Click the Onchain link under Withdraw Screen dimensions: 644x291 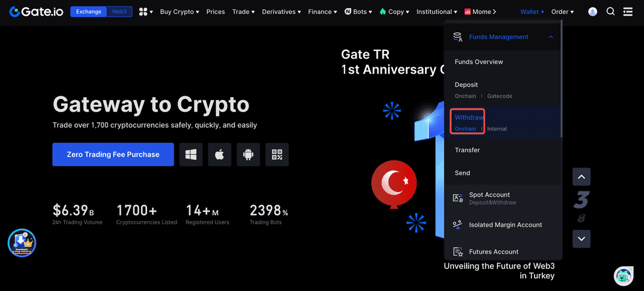(x=465, y=129)
